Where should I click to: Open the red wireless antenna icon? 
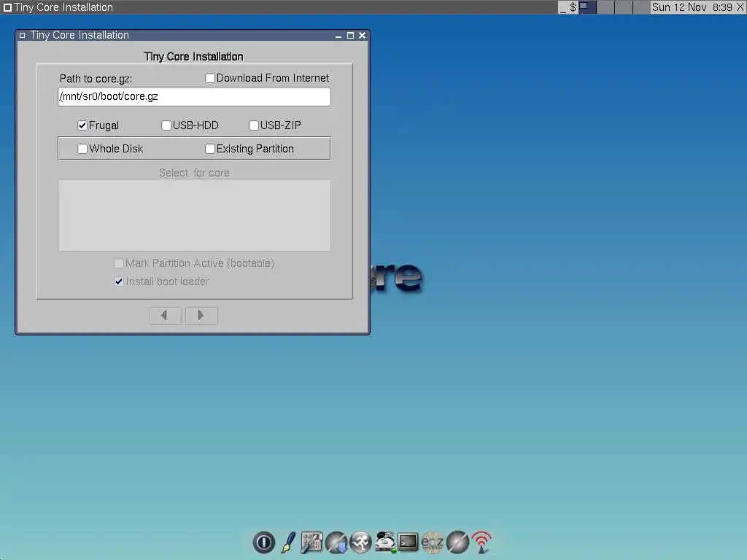point(481,542)
